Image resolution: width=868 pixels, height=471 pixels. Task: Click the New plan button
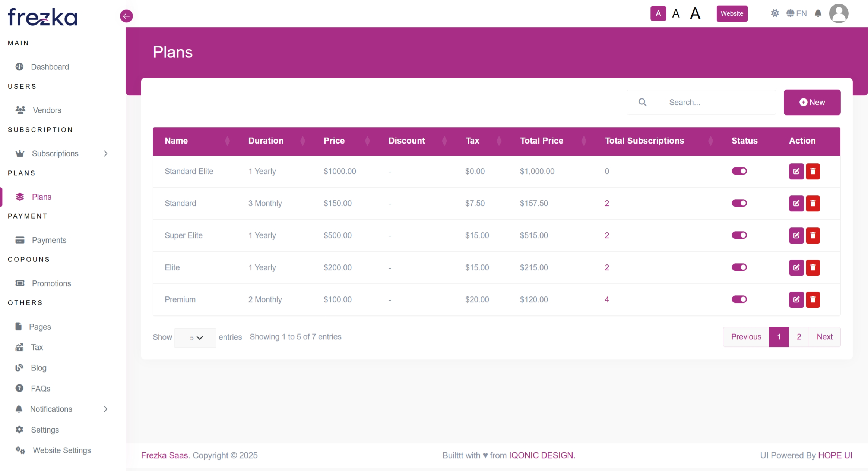[x=812, y=103]
